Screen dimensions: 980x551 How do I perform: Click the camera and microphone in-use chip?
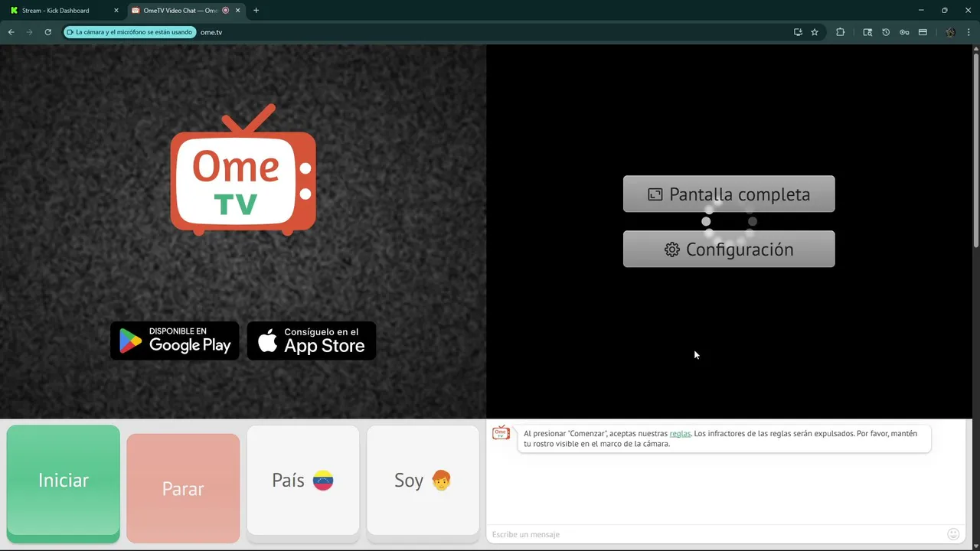(129, 32)
